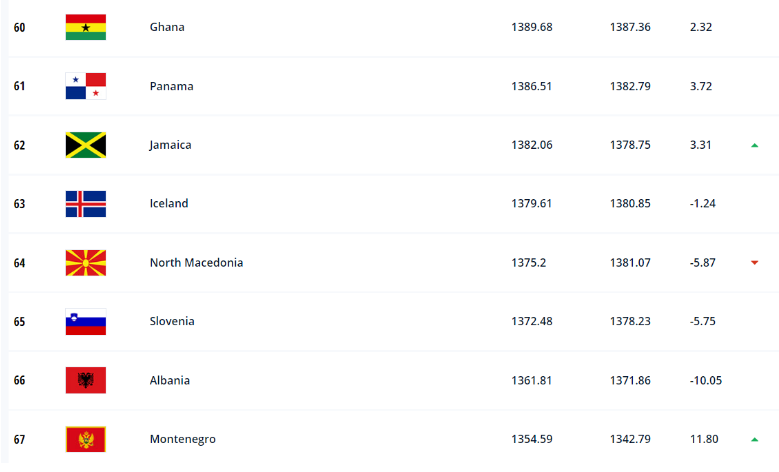Select the North Macedonia country name
Viewport: 779px width, 472px height.
pos(196,262)
